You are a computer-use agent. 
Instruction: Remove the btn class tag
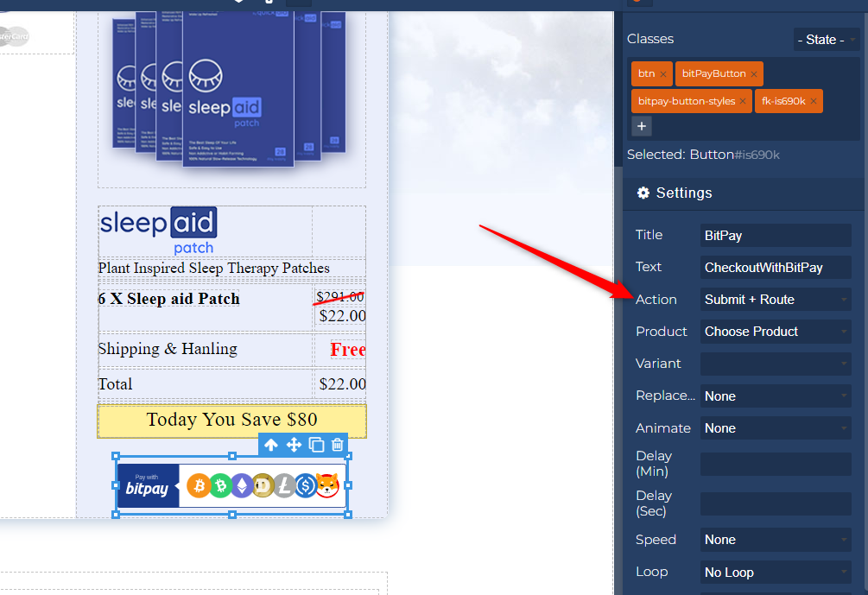tap(663, 74)
